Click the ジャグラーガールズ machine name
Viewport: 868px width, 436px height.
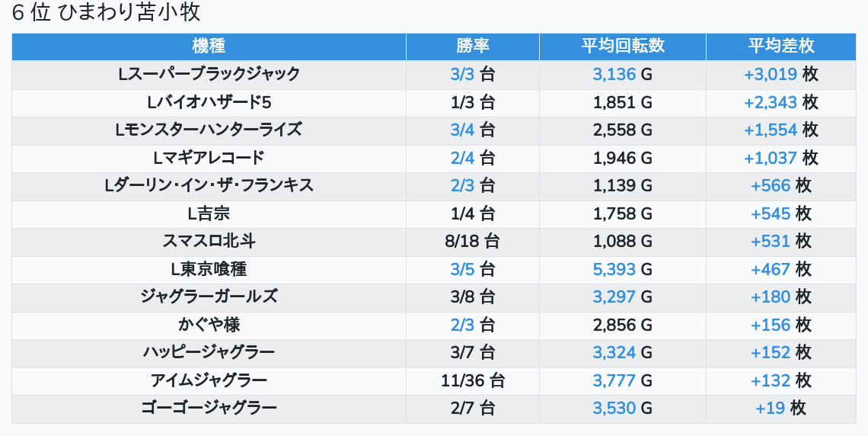(209, 297)
